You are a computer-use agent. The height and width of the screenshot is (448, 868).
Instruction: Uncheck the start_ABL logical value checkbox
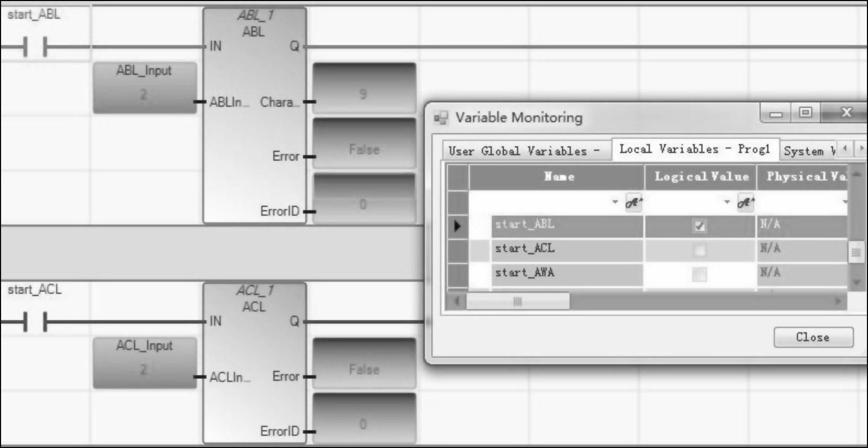point(699,226)
